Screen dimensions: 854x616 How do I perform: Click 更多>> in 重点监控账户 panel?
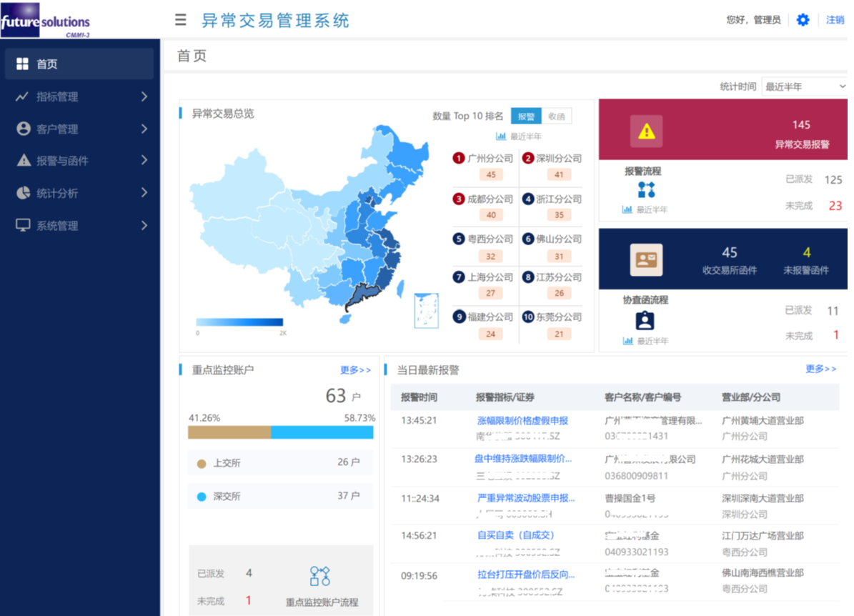pyautogui.click(x=355, y=370)
